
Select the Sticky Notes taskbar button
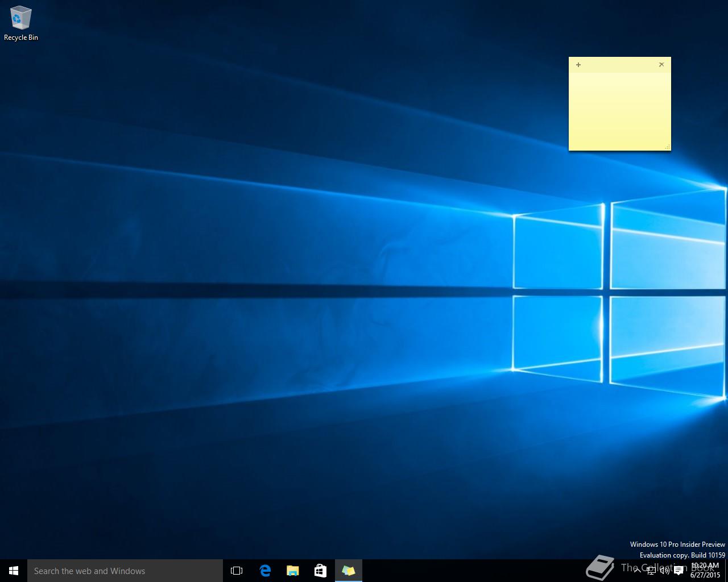(x=349, y=571)
